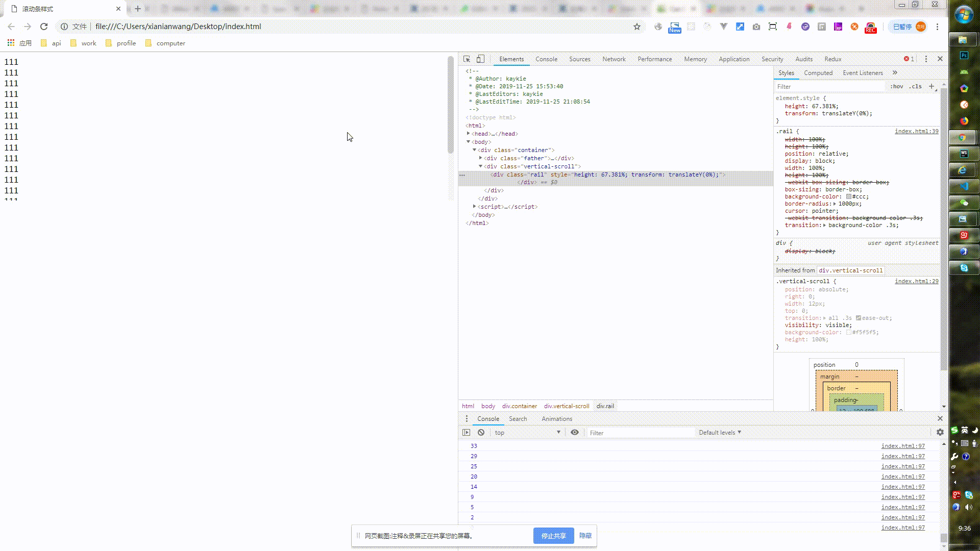Open index.html:29 source link in Styles
Image resolution: width=980 pixels, height=551 pixels.
[x=916, y=281]
